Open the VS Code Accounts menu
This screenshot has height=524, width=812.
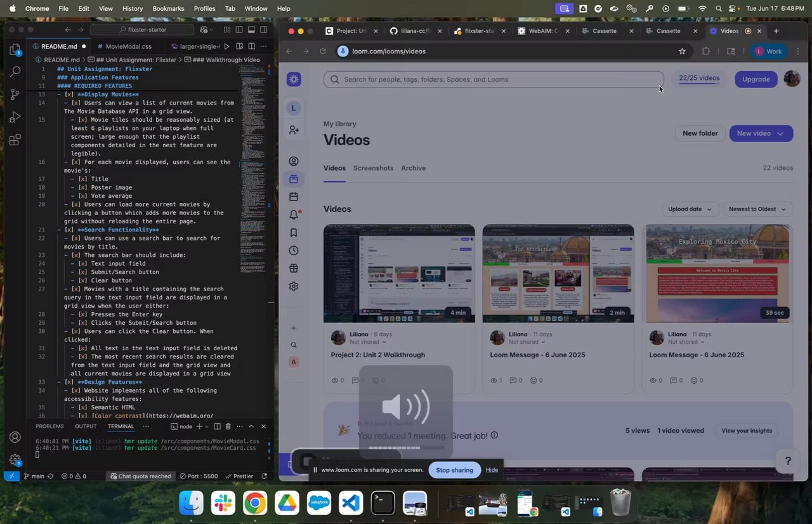tap(15, 438)
